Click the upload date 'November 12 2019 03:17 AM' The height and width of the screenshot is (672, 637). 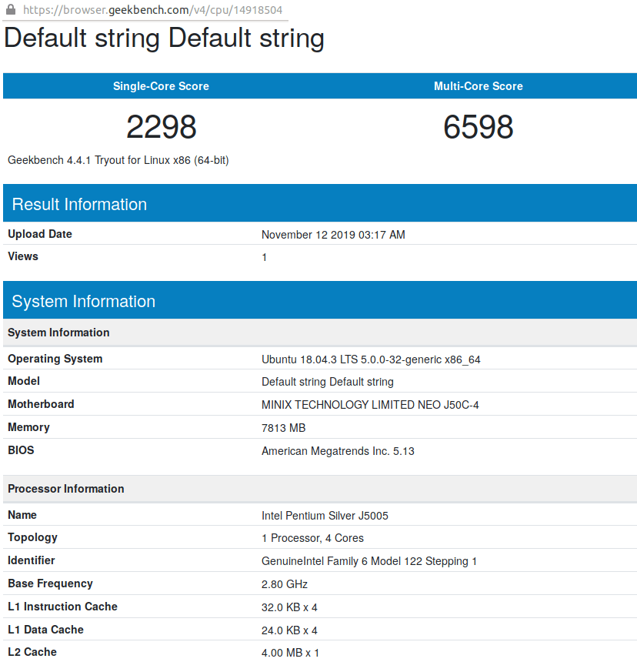click(333, 235)
